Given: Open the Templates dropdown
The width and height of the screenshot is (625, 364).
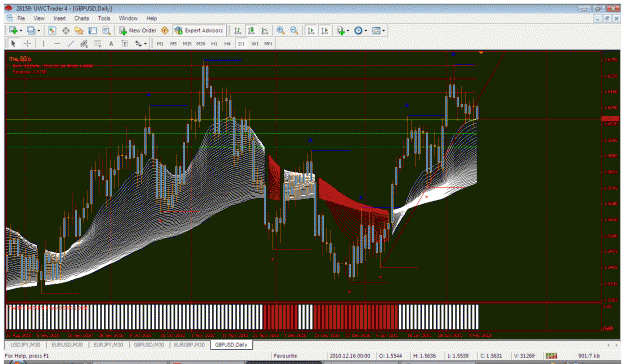Looking at the screenshot, I should (x=378, y=31).
